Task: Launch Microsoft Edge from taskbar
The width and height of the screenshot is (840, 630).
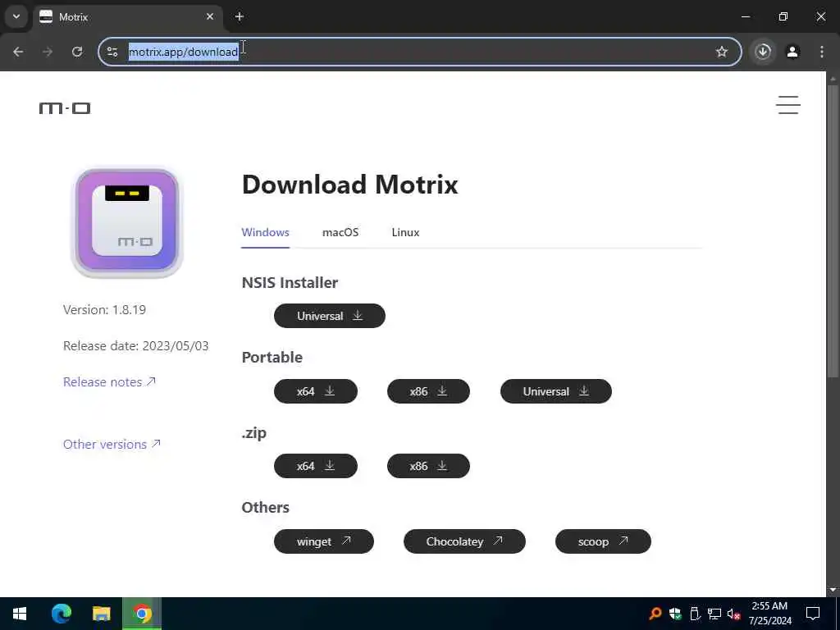Action: click(x=61, y=614)
